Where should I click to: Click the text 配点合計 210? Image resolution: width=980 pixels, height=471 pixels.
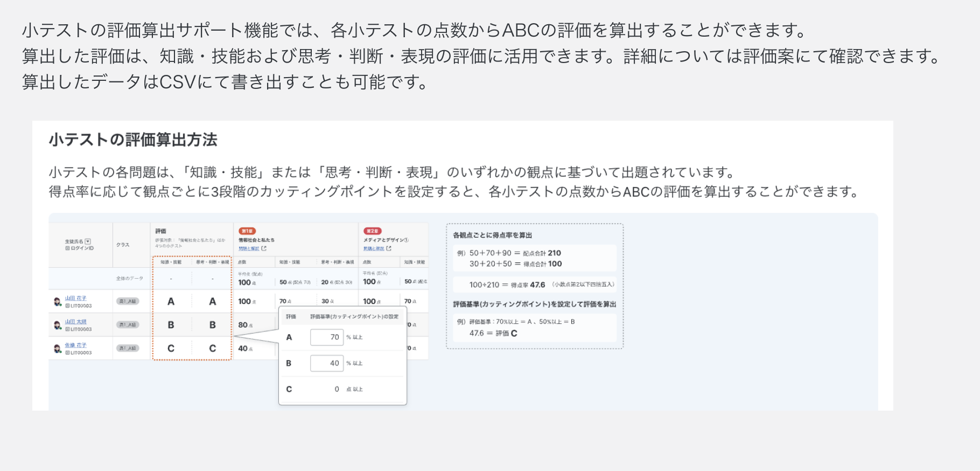(542, 253)
